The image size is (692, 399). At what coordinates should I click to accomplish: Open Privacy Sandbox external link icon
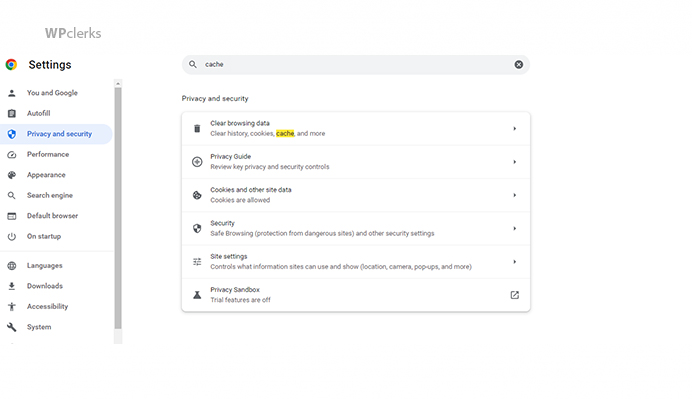point(515,295)
